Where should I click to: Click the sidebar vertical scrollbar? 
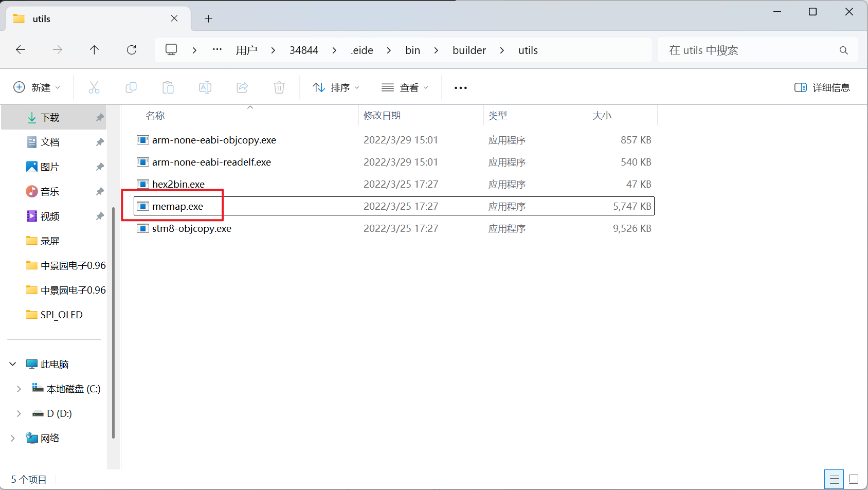[x=113, y=323]
